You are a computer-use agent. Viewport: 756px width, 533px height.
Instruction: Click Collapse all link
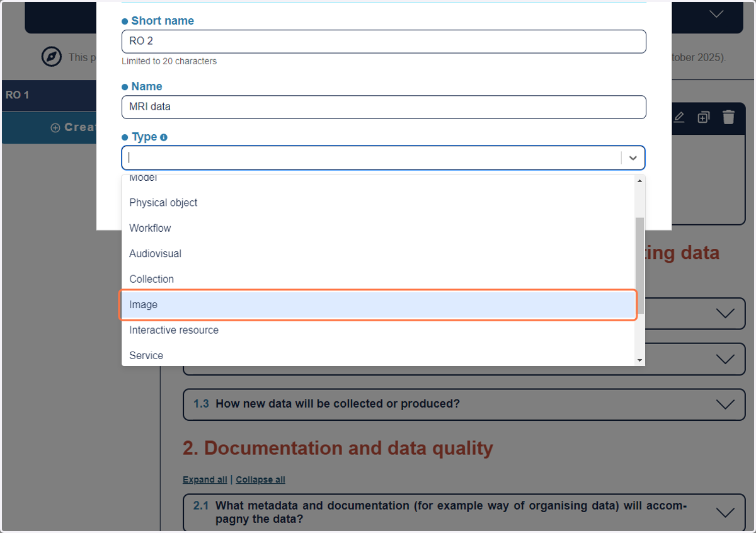261,480
